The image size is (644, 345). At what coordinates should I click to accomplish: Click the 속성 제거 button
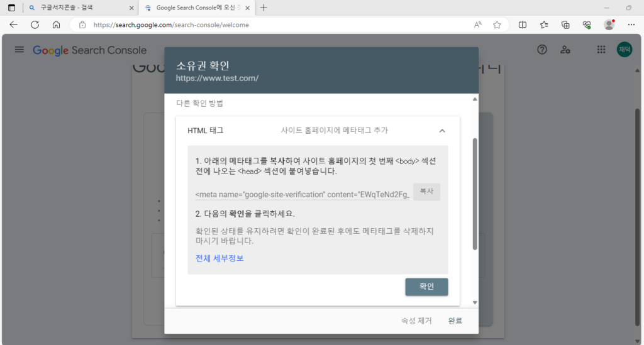coord(416,320)
